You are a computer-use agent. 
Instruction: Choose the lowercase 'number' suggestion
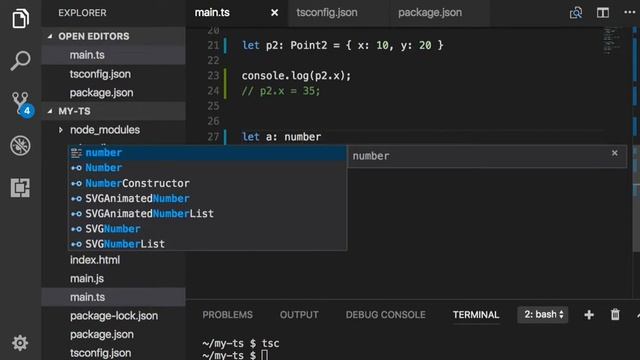click(x=207, y=153)
